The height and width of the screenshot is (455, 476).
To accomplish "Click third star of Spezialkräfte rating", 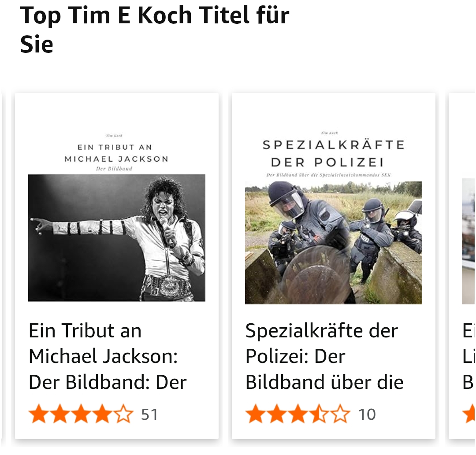I will coord(297,414).
